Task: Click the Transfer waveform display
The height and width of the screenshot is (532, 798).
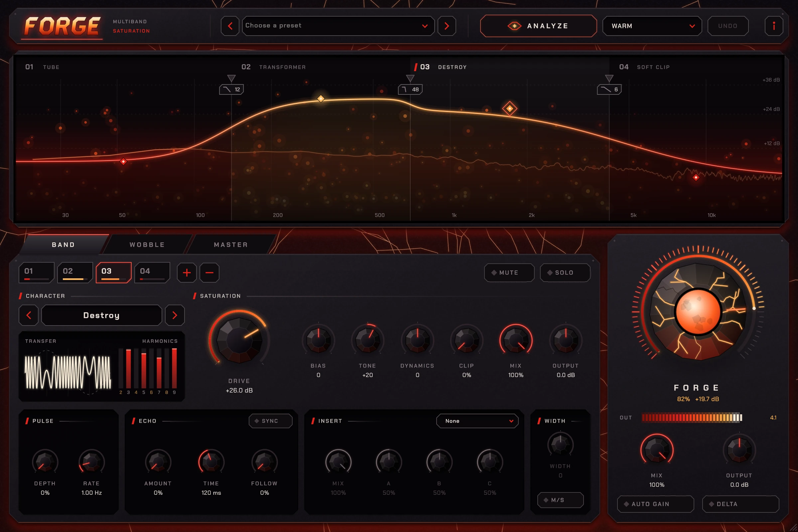Action: [68, 372]
